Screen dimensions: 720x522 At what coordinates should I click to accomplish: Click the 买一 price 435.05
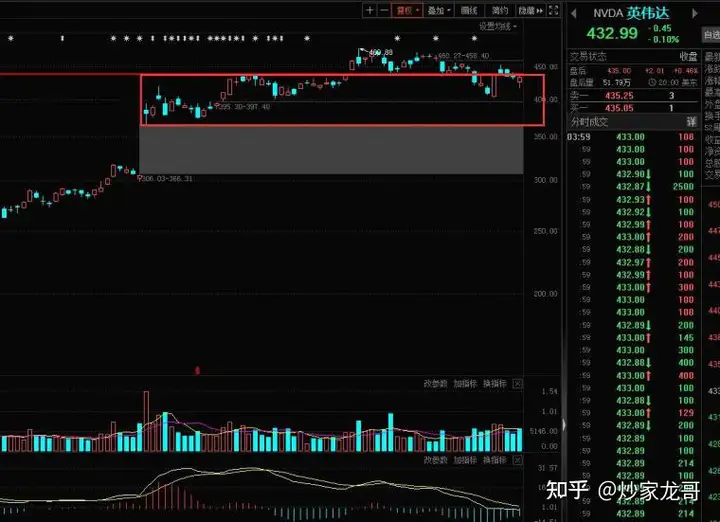point(619,108)
